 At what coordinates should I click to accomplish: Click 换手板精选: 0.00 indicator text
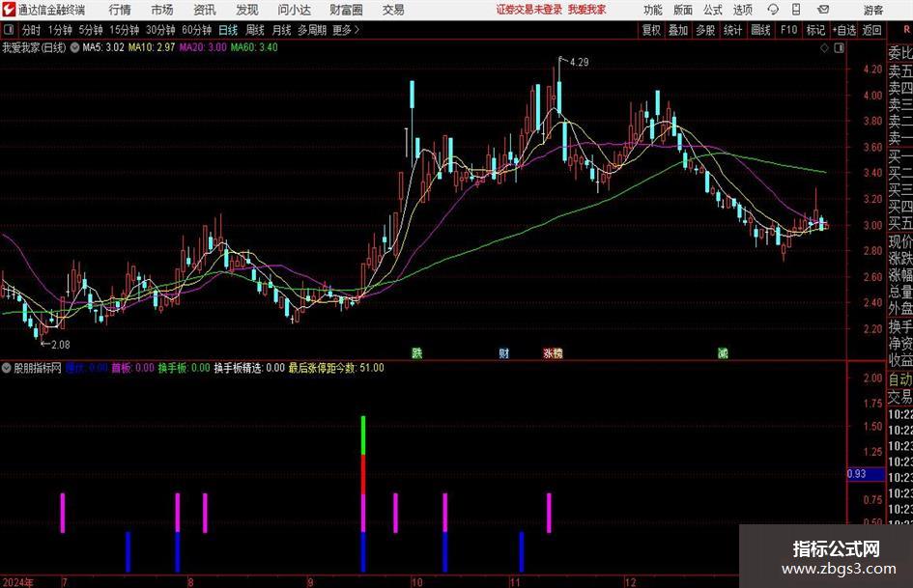pos(249,368)
